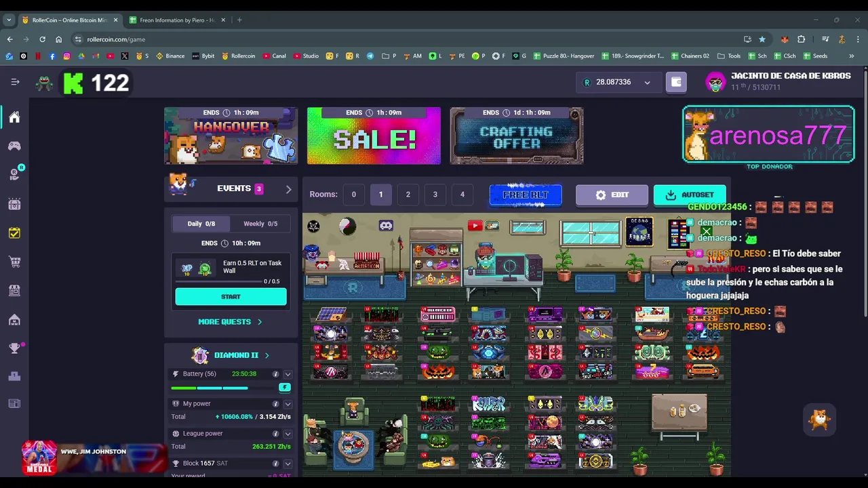Click the Task Wall quest progress bar

point(217,281)
